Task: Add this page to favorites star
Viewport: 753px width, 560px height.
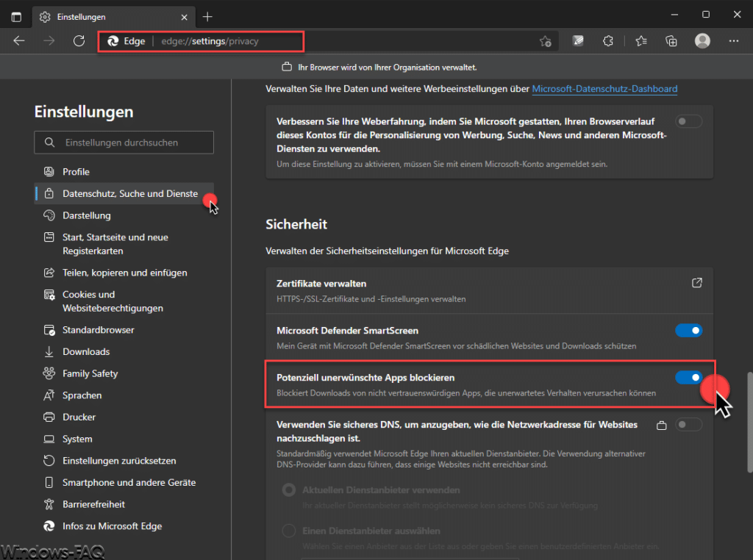Action: coord(545,41)
